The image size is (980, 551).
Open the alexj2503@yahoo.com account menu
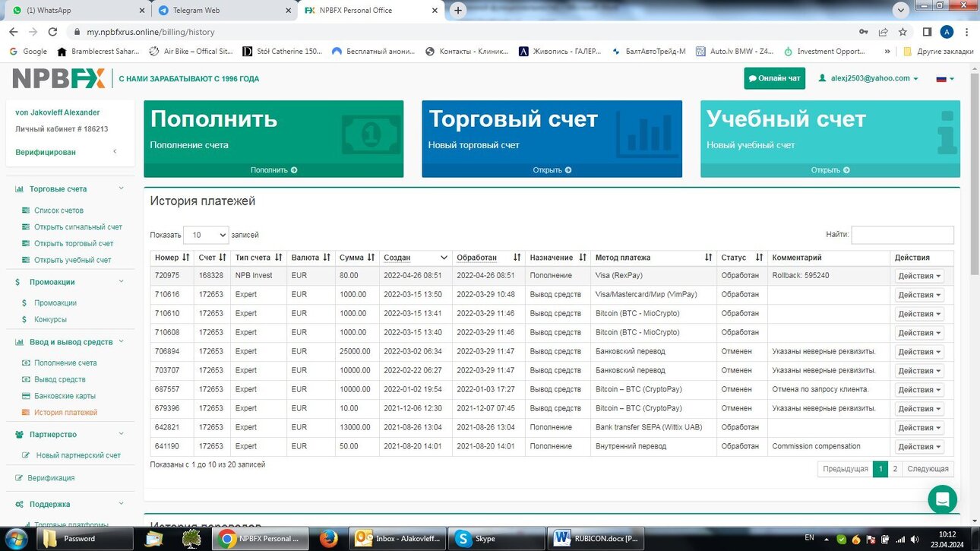pyautogui.click(x=868, y=78)
